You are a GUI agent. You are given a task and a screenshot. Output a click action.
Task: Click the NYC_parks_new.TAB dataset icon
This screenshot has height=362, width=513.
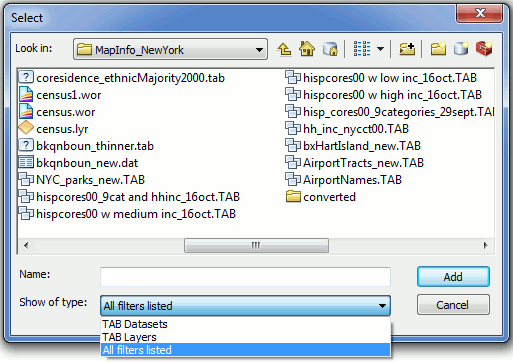click(x=26, y=180)
